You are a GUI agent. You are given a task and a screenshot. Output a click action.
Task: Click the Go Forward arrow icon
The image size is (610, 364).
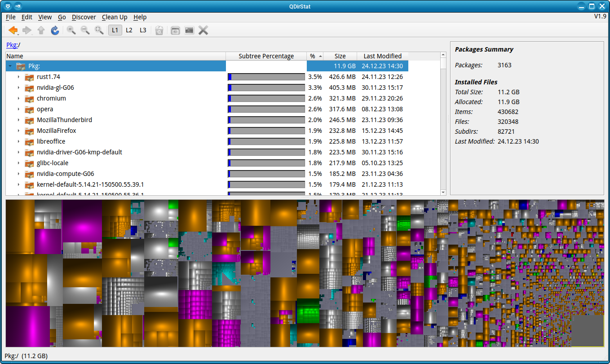(27, 30)
